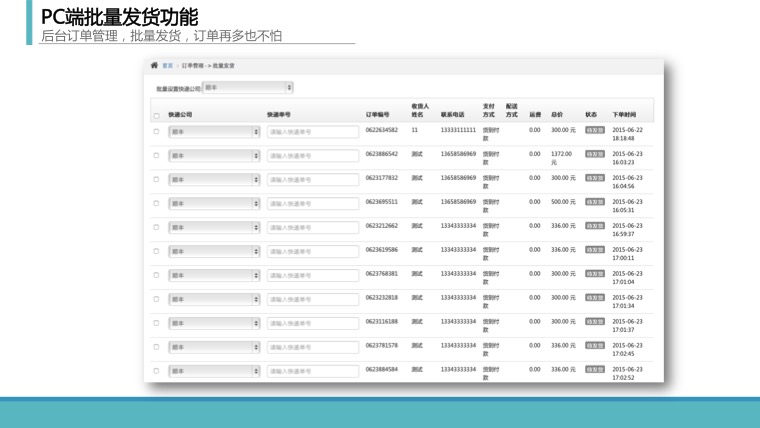Check the row box for order 0623619586
Screen dimensions: 760x428
point(156,251)
